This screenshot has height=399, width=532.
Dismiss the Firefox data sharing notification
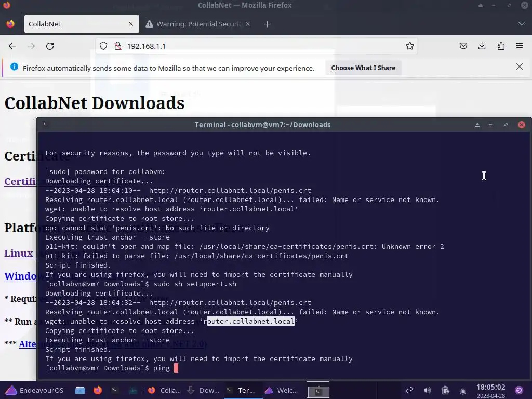519,66
